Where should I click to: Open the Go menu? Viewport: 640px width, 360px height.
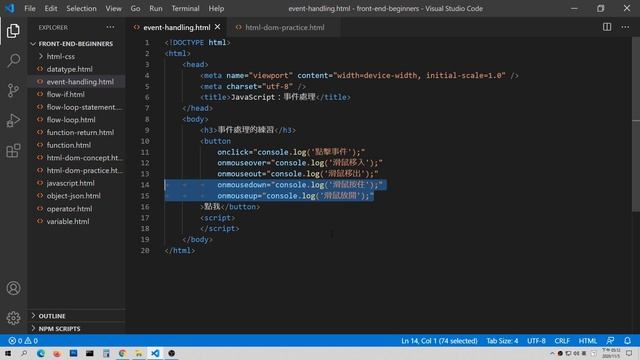coord(135,8)
